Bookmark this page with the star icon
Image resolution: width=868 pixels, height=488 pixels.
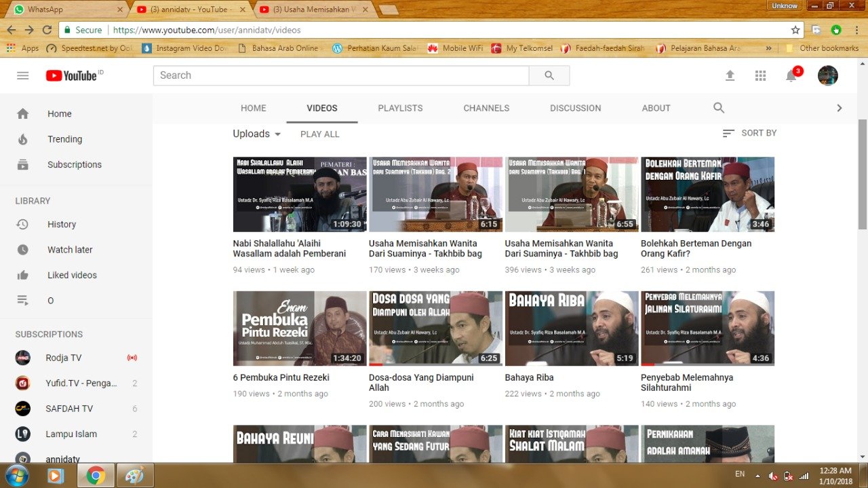(x=795, y=30)
